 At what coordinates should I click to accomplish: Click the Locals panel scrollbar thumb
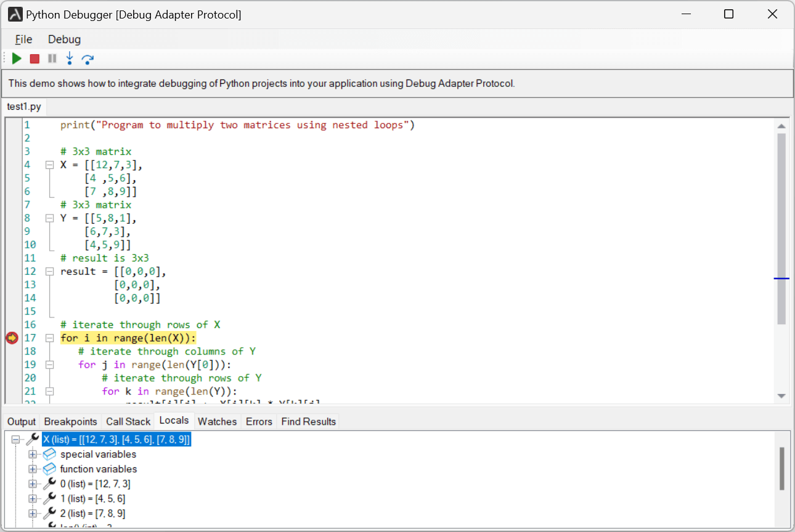coord(782,469)
